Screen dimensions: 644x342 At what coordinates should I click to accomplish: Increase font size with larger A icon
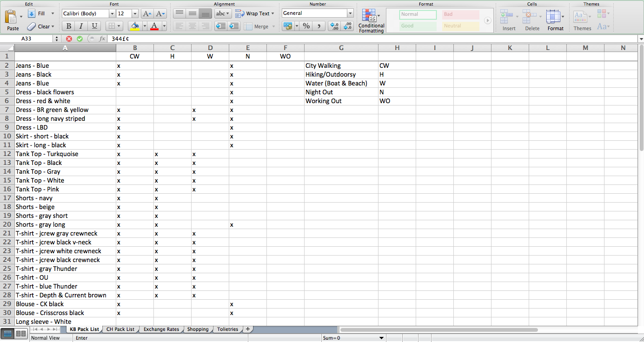point(146,13)
